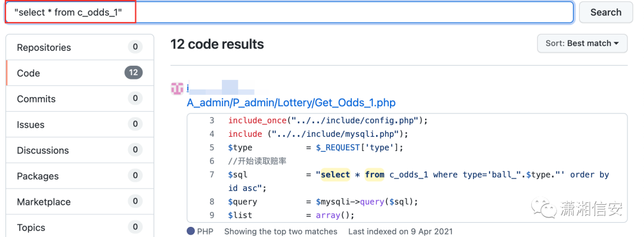Click the Code results count badge 12
Image resolution: width=644 pixels, height=237 pixels.
pos(134,73)
